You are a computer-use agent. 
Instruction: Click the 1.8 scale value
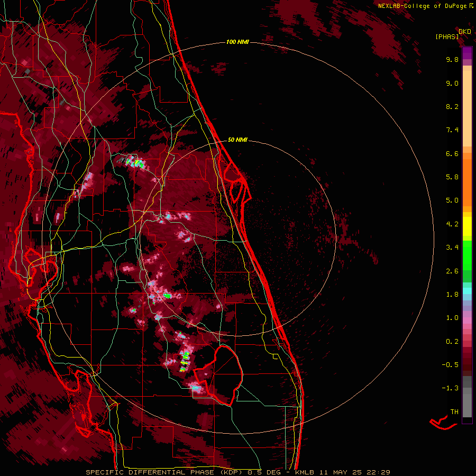point(452,295)
